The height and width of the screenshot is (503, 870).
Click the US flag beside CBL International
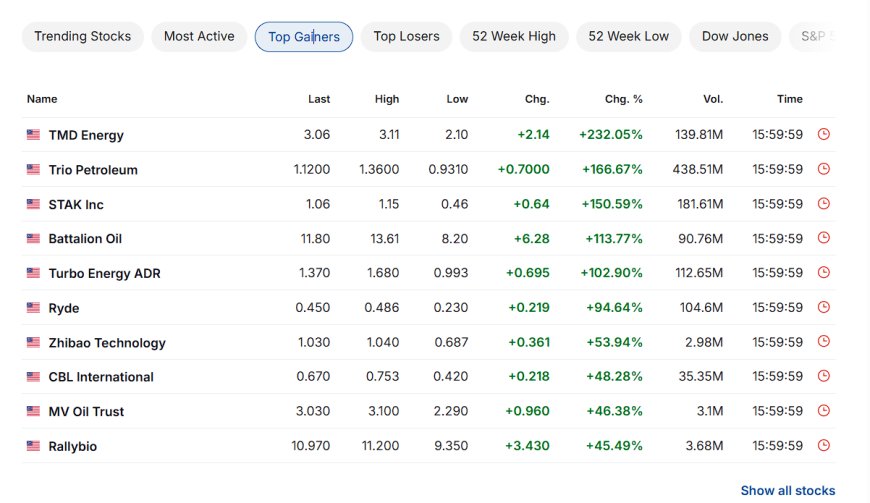point(33,377)
